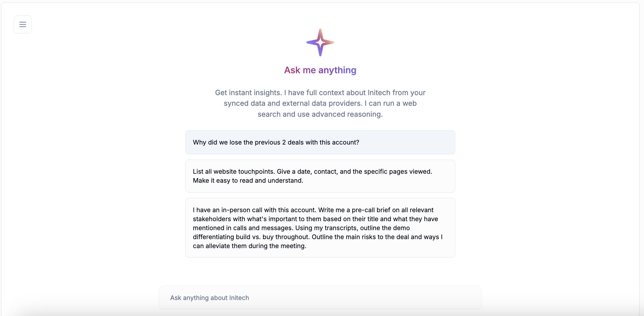This screenshot has width=644, height=316.
Task: Pick the pre-call brief prompt suggestion card
Action: (320, 228)
